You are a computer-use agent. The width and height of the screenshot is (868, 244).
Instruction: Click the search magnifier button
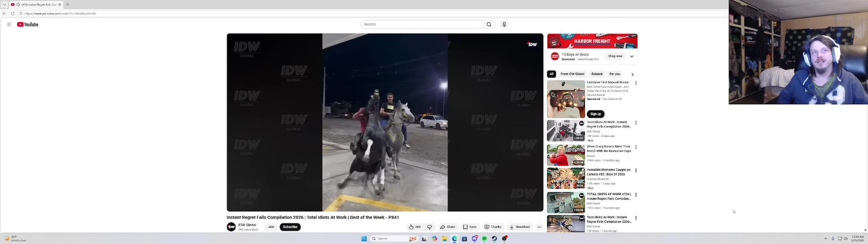click(x=489, y=24)
